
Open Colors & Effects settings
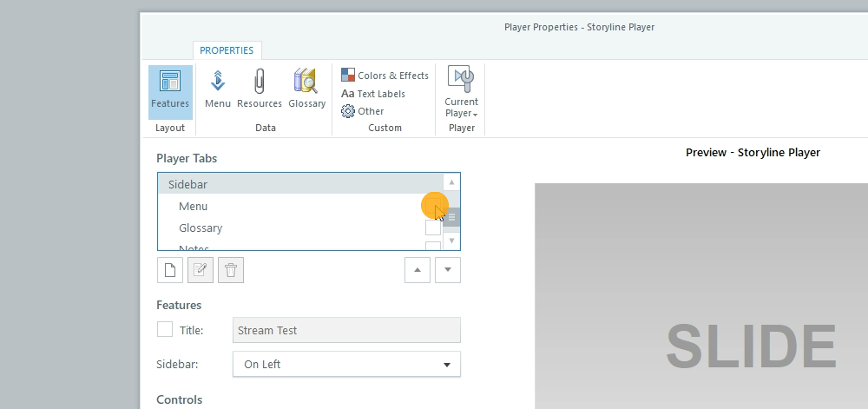385,76
